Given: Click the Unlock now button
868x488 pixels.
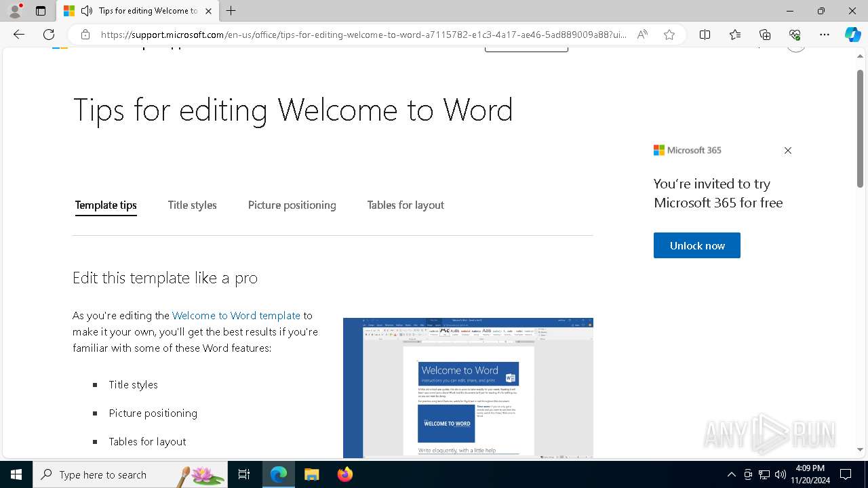Looking at the screenshot, I should click(x=697, y=245).
